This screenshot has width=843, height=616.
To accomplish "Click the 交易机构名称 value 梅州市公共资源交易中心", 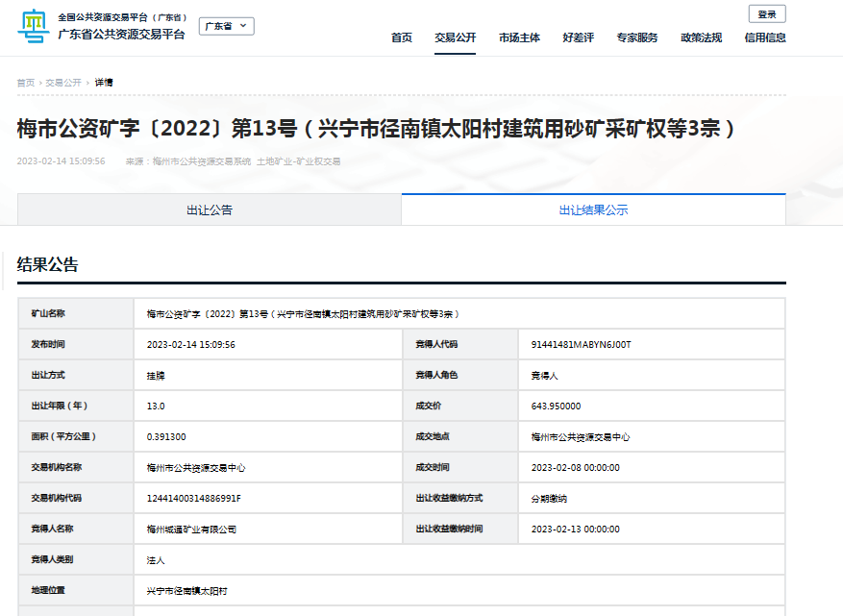I will 196,468.
